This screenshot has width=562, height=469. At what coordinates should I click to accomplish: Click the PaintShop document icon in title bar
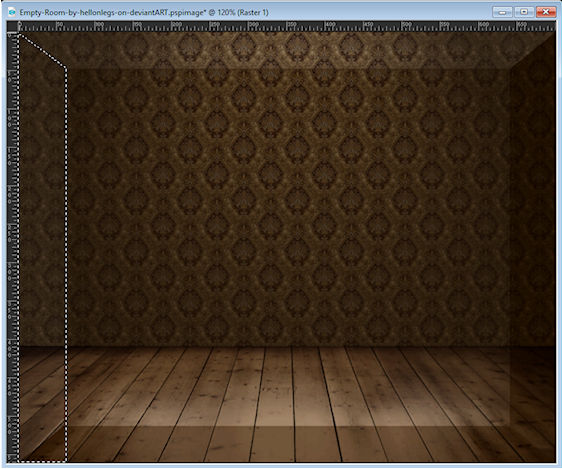click(12, 12)
